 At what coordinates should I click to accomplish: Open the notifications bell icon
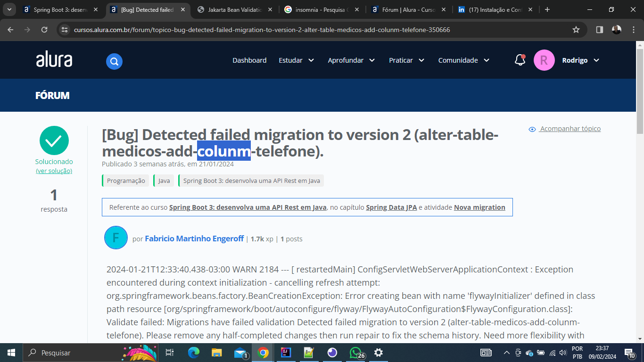pos(520,60)
